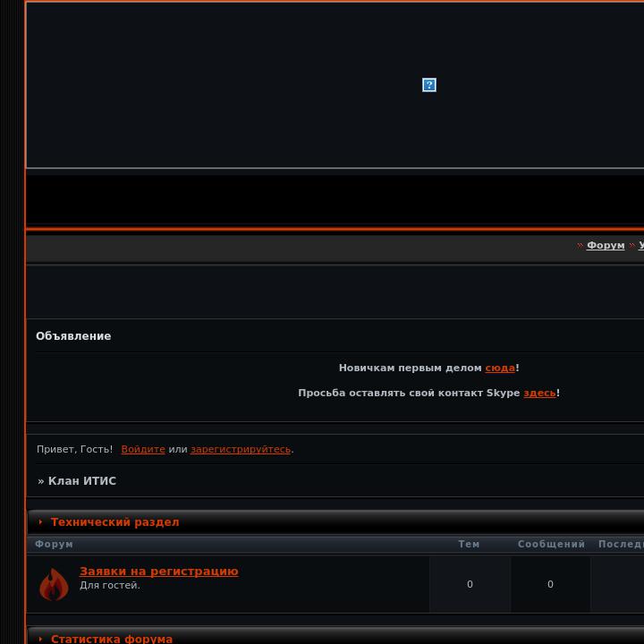The image size is (644, 644).
Task: Click the broken image placeholder icon
Action: coord(429,85)
